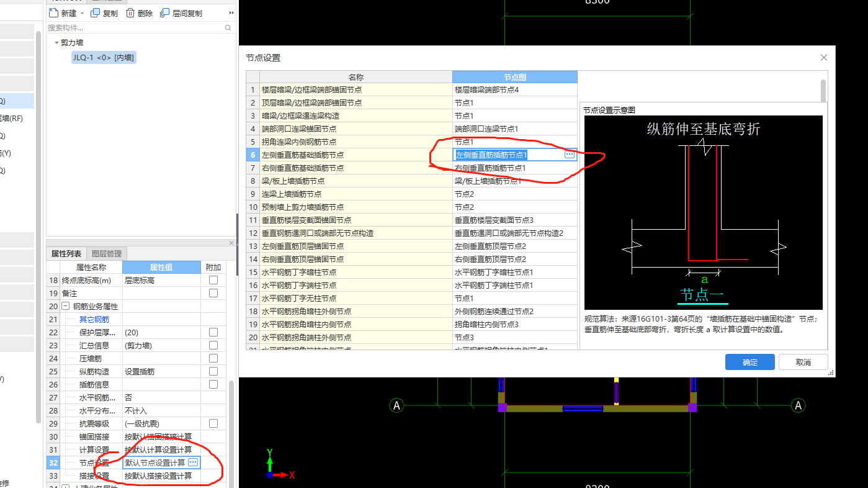Select row 连梁上墙插筋节点

click(356, 194)
